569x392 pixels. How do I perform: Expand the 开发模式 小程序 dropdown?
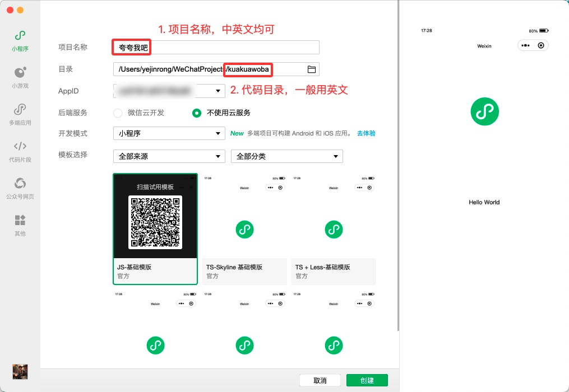(169, 133)
